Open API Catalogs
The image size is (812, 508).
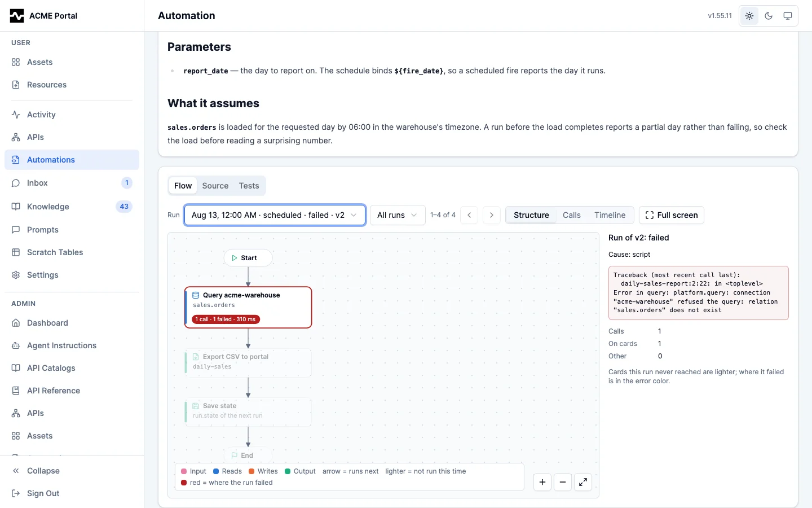point(72,368)
